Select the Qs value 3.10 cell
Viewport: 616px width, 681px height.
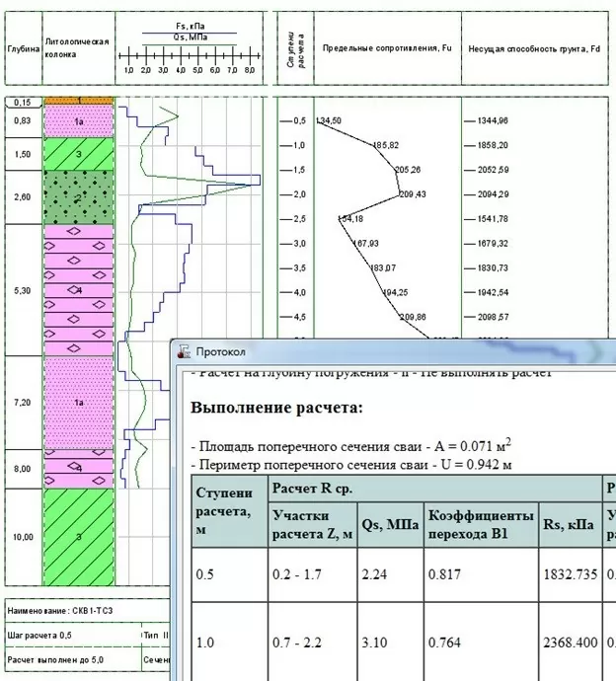click(x=390, y=642)
